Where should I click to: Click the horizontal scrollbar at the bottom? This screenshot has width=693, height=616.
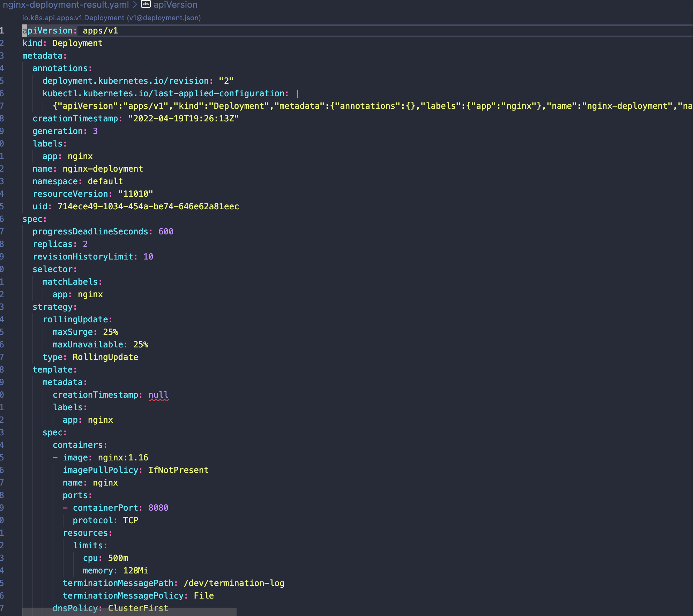[x=129, y=612]
